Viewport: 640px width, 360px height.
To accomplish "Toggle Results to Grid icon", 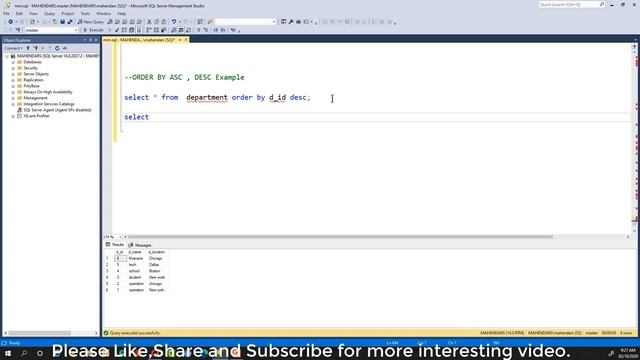I will [181, 30].
